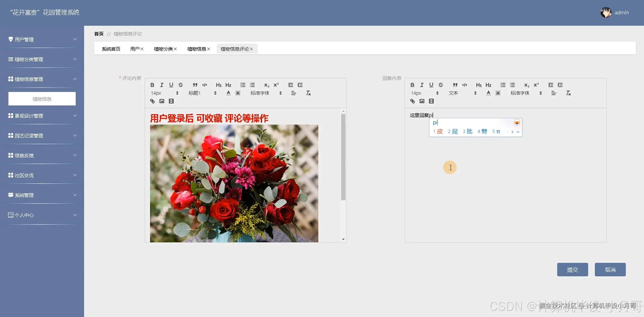Image resolution: width=644 pixels, height=317 pixels.
Task: Insert image in the comment content editor
Action: click(x=162, y=101)
